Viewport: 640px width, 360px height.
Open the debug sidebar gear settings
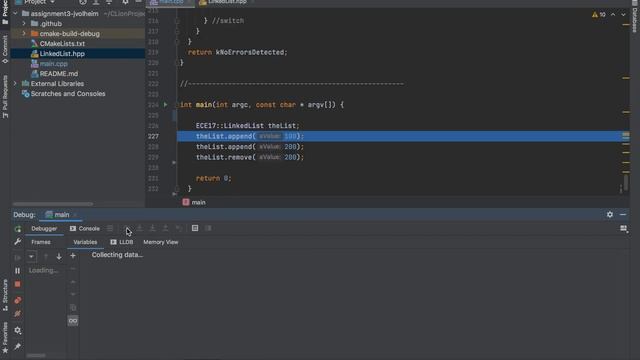pos(18,330)
